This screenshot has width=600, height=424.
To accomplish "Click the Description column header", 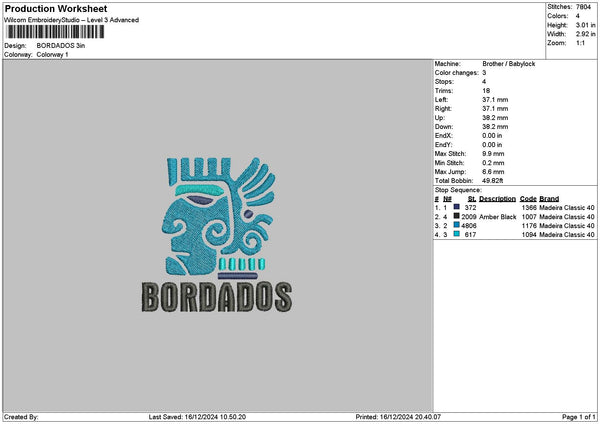I will pos(497,199).
